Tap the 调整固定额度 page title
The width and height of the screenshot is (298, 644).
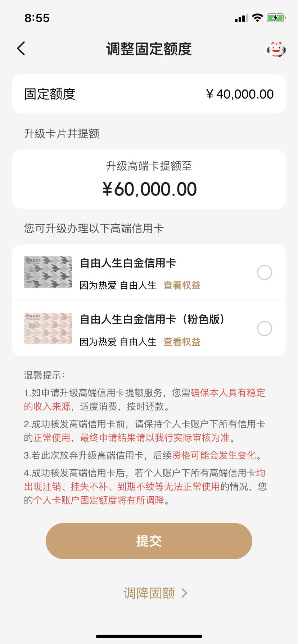coord(149,49)
